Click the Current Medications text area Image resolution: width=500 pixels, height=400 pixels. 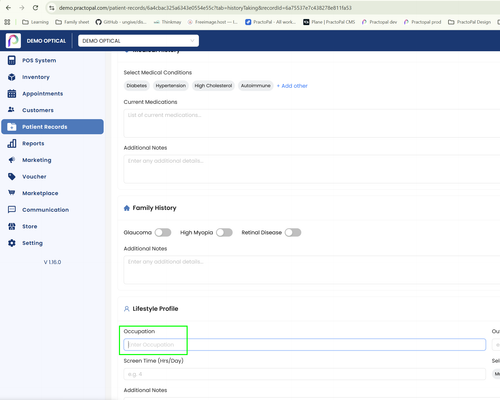pyautogui.click(x=312, y=123)
